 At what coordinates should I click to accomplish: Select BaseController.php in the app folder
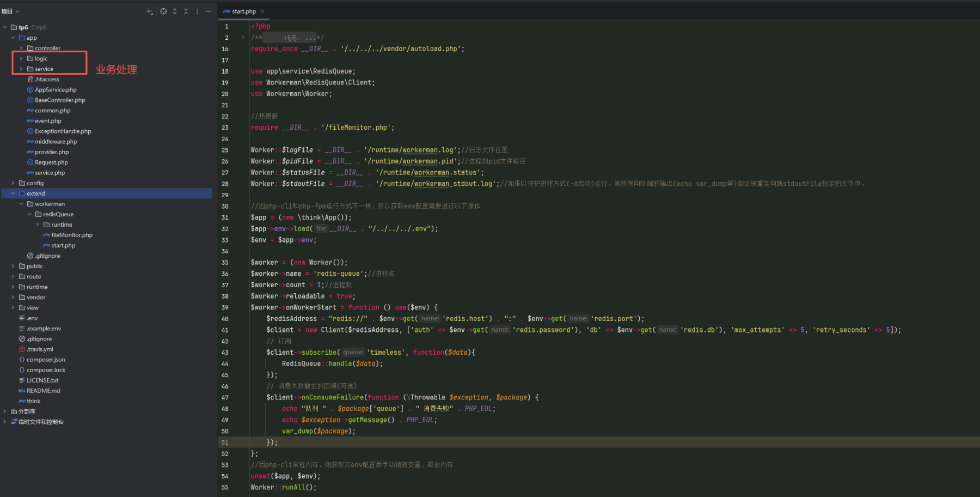coord(60,100)
